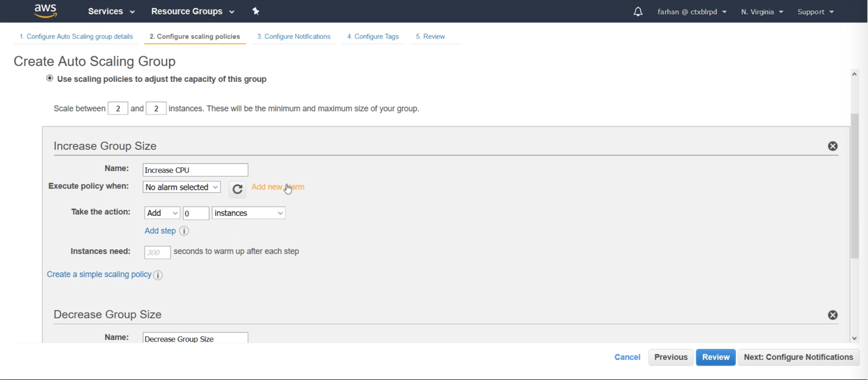
Task: Expand the instances unit dropdown
Action: pyautogui.click(x=248, y=213)
